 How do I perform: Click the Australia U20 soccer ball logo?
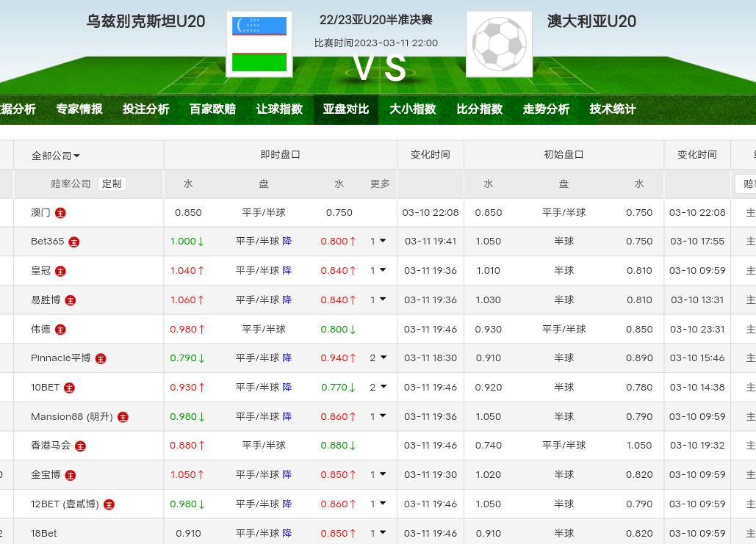[x=499, y=44]
